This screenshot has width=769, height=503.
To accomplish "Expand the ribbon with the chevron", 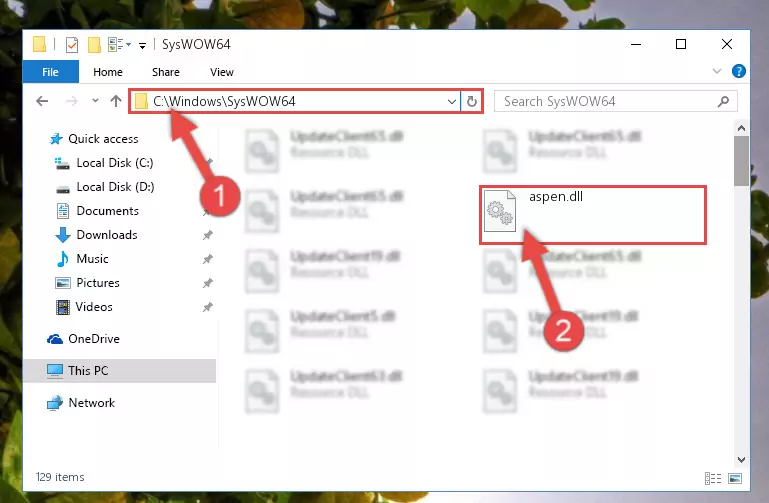I will 717,71.
